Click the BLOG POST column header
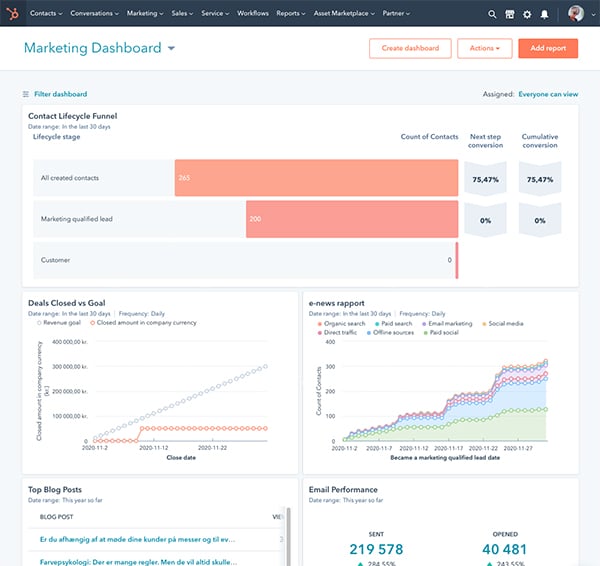600x566 pixels. click(56, 517)
